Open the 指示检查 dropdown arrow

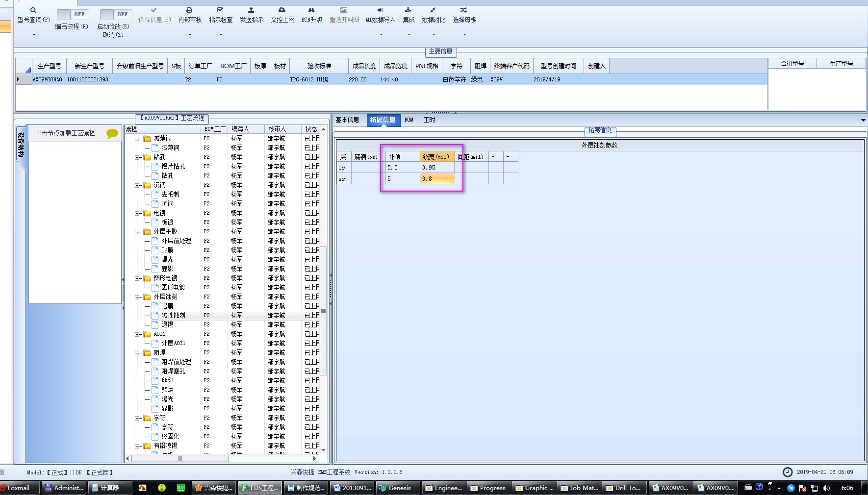pyautogui.click(x=221, y=35)
